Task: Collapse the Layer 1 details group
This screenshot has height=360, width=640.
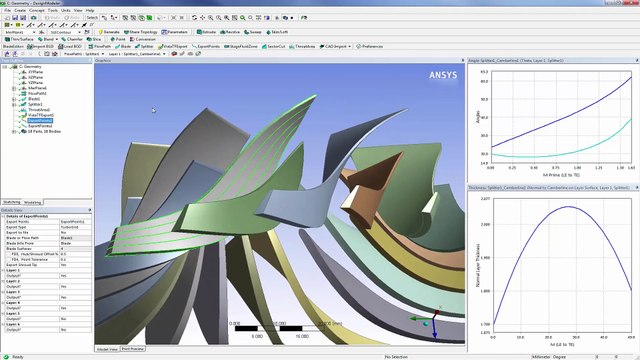Action: (3, 270)
